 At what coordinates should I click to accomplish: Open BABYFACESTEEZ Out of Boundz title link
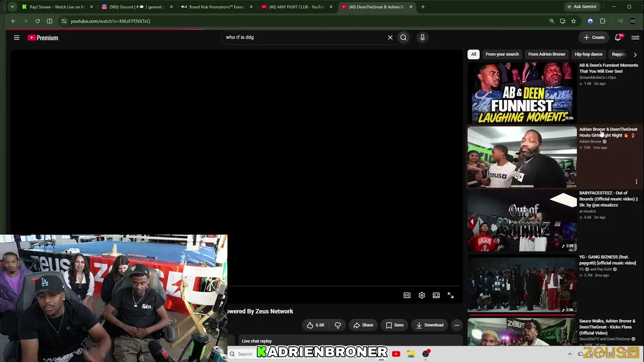[x=608, y=199]
